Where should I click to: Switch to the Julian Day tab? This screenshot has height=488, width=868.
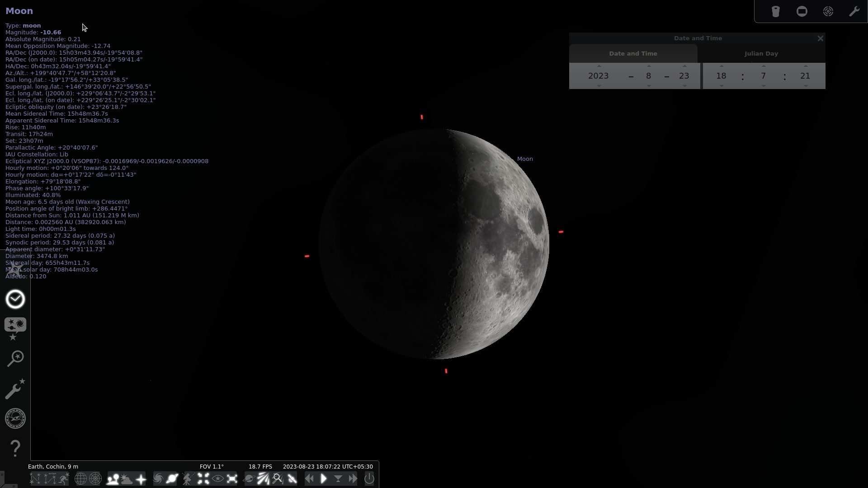click(761, 53)
